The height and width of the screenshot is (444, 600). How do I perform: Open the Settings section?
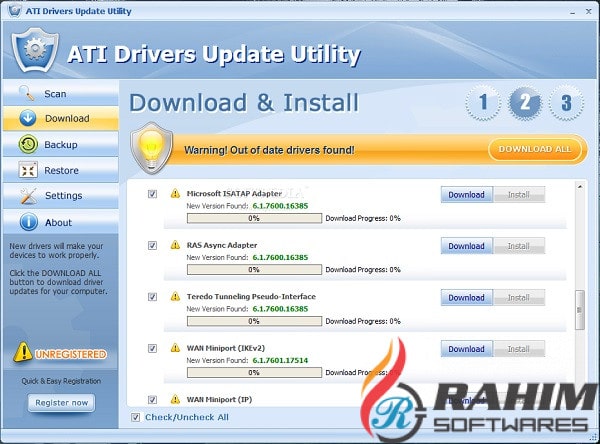(60, 196)
